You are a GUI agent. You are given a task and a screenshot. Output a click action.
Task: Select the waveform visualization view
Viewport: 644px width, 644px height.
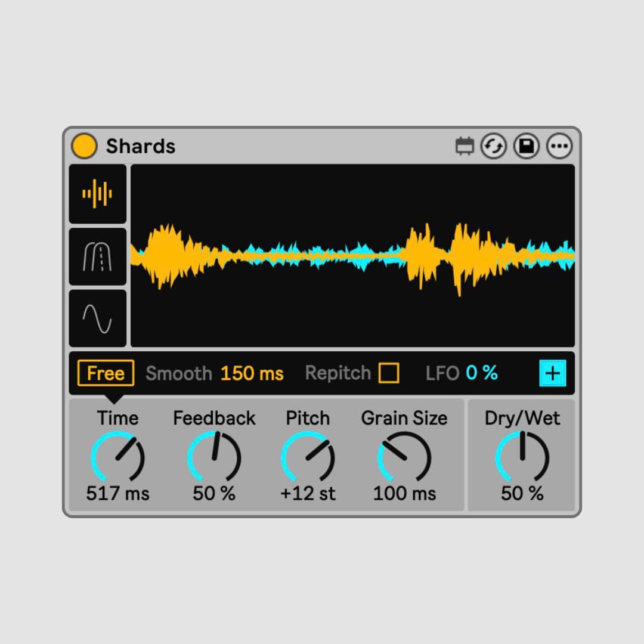[97, 194]
